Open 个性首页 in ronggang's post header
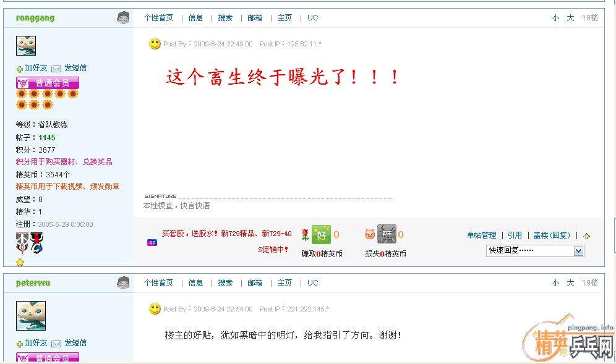616x364 pixels. pos(158,18)
